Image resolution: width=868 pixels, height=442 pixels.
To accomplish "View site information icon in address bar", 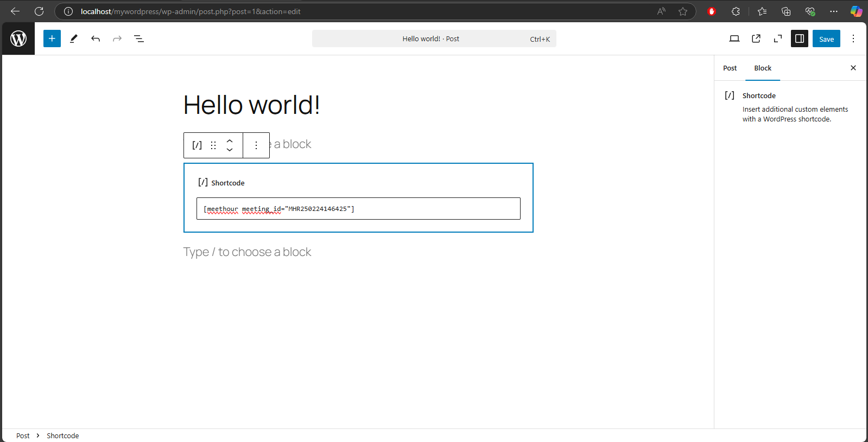I will pos(68,11).
